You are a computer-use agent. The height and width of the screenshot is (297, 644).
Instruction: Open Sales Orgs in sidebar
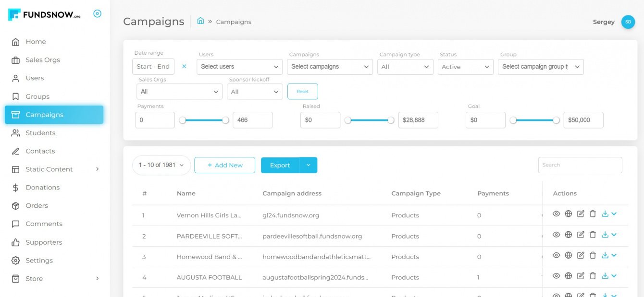(x=54, y=60)
